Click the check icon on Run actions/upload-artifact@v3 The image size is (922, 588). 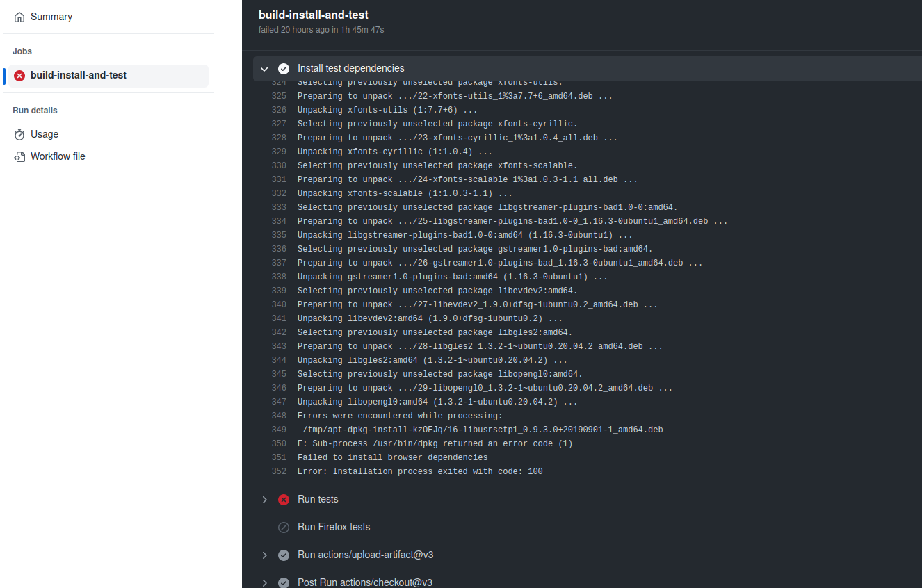(x=284, y=555)
